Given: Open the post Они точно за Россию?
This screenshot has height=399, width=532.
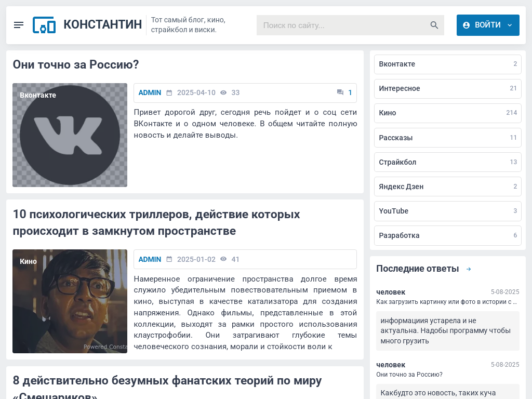Looking at the screenshot, I should (x=76, y=64).
